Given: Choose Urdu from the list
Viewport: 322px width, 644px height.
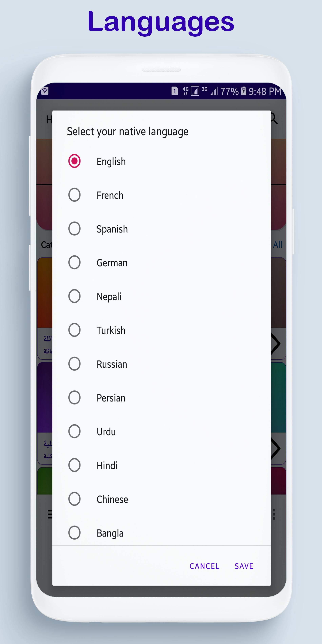Looking at the screenshot, I should pyautogui.click(x=75, y=431).
